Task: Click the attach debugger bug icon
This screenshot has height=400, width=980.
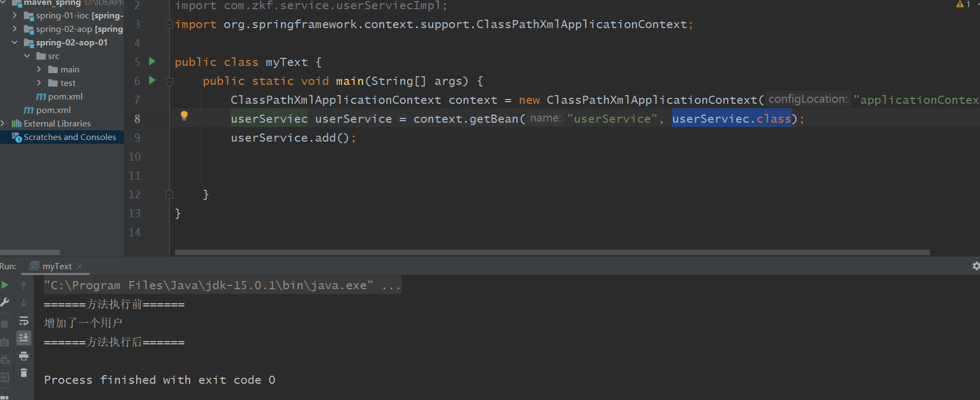Action: (5, 359)
